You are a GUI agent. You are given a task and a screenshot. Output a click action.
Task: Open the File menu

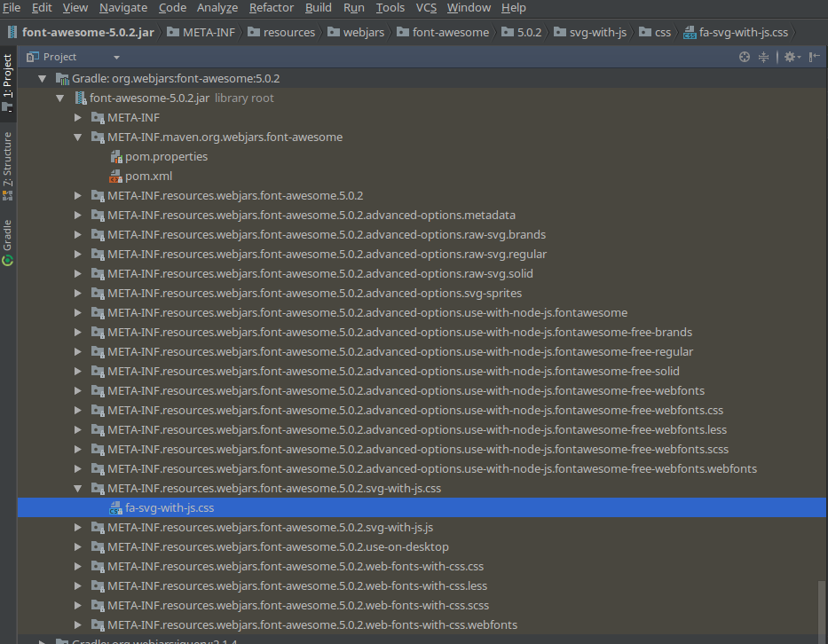pos(11,8)
